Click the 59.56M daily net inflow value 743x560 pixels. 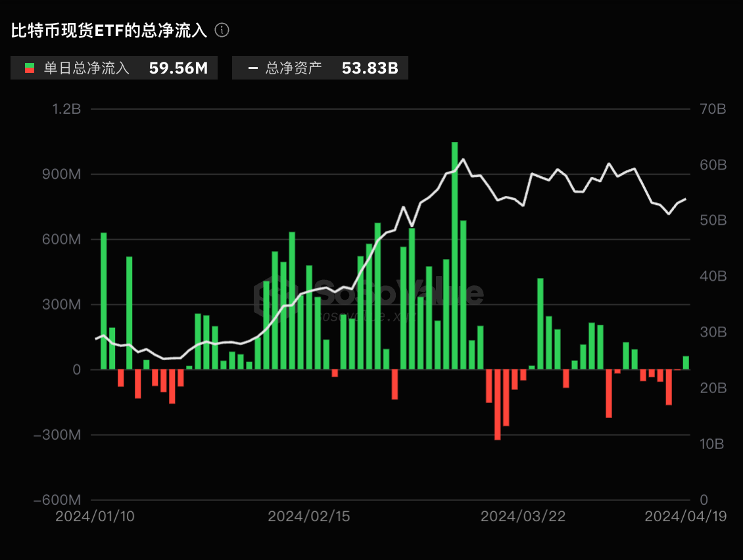(178, 68)
